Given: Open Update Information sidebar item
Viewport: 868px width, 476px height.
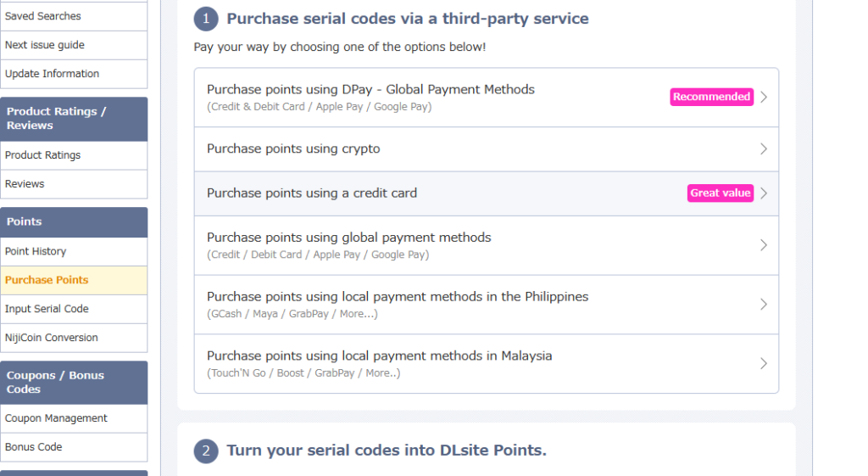Looking at the screenshot, I should pyautogui.click(x=52, y=74).
